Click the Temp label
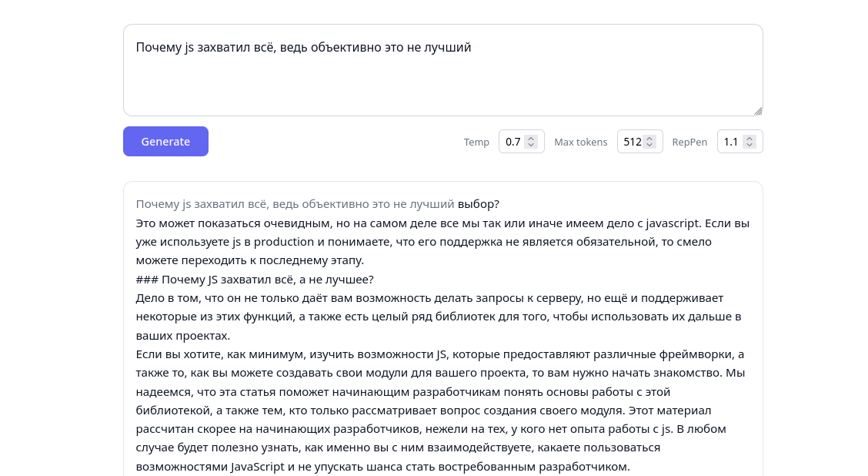868x476 pixels. click(476, 142)
